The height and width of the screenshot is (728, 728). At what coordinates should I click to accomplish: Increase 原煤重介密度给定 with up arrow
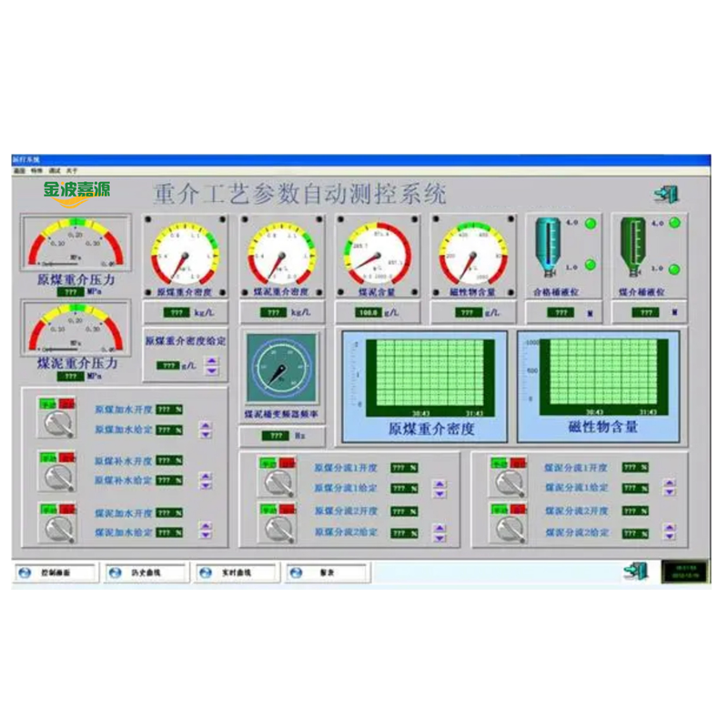pyautogui.click(x=212, y=360)
